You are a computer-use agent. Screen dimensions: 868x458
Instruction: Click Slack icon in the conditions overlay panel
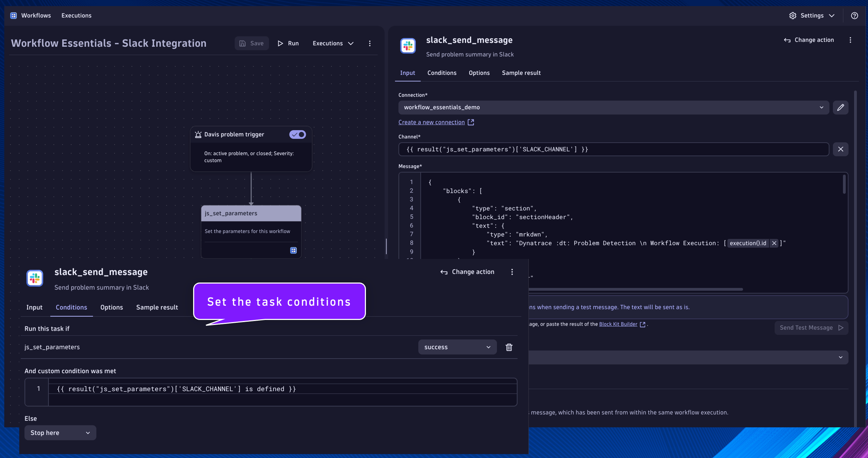[x=35, y=278]
